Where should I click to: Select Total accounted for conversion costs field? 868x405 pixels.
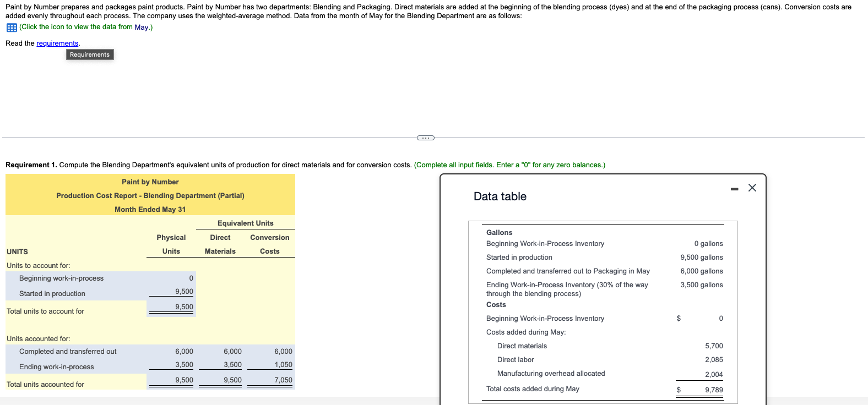[x=270, y=381]
